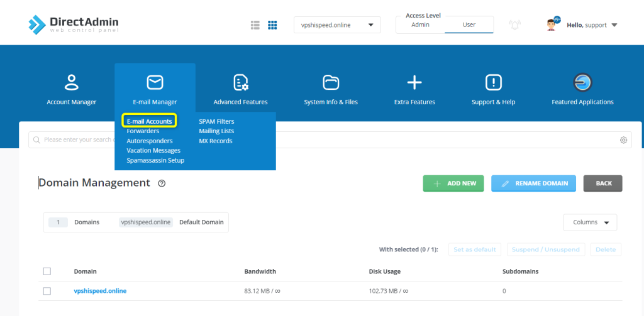Click the Domain Management help question icon
Image resolution: width=644 pixels, height=316 pixels.
pyautogui.click(x=162, y=183)
